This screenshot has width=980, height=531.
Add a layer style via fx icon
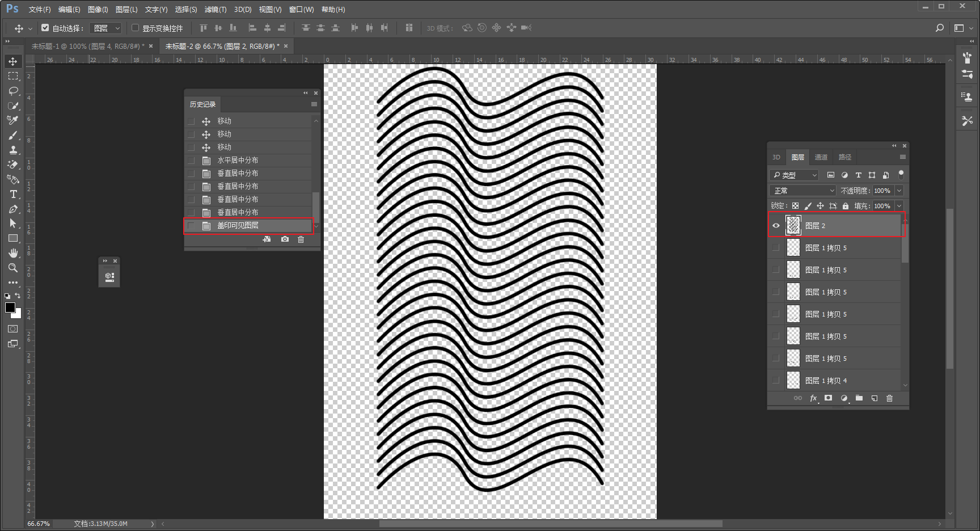pos(813,398)
